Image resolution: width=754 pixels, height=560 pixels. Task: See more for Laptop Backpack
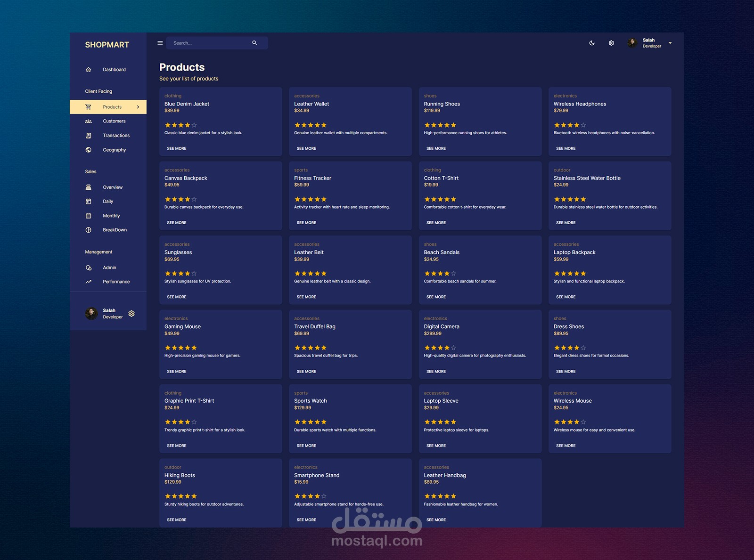[x=565, y=297]
